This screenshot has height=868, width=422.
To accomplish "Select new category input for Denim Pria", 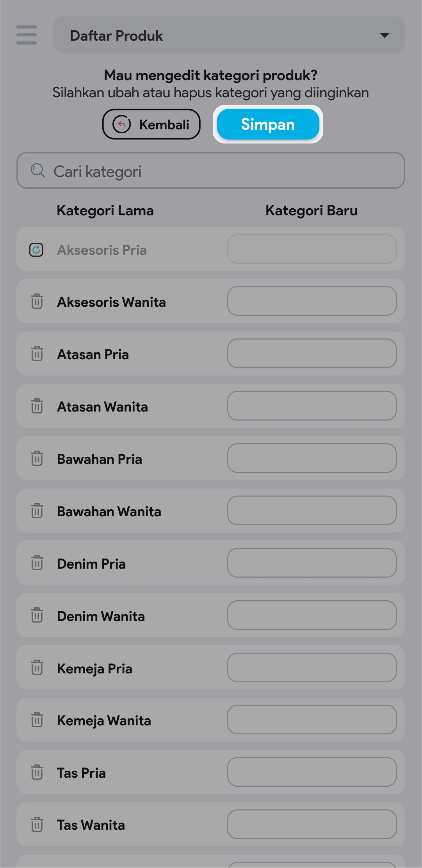I will coord(312,563).
